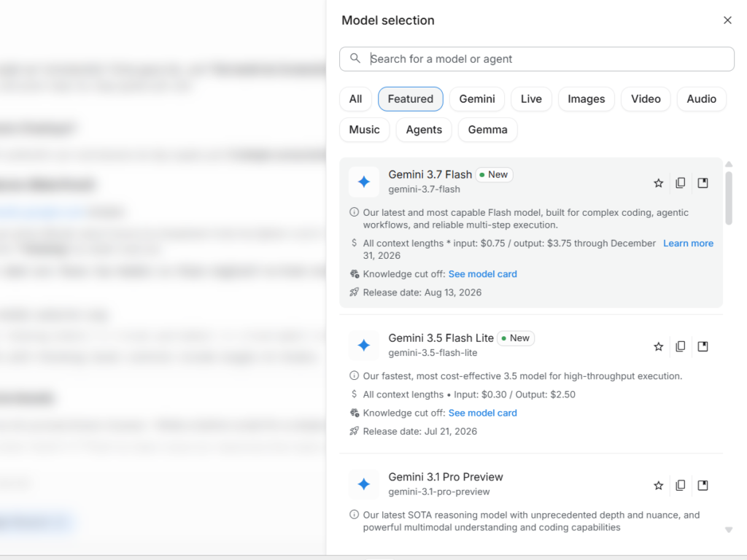Star Gemini 3.5 Flash Lite as favorite
Image resolution: width=747 pixels, height=560 pixels.
point(659,346)
